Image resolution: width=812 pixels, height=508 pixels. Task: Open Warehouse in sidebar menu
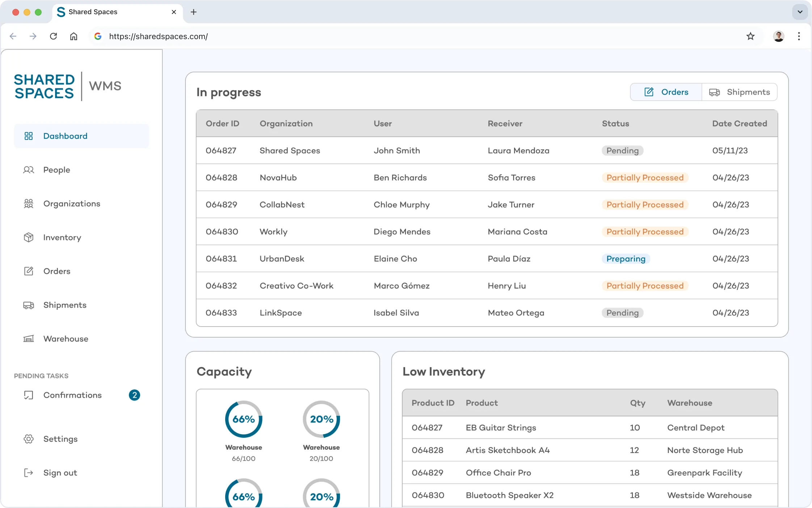tap(66, 339)
